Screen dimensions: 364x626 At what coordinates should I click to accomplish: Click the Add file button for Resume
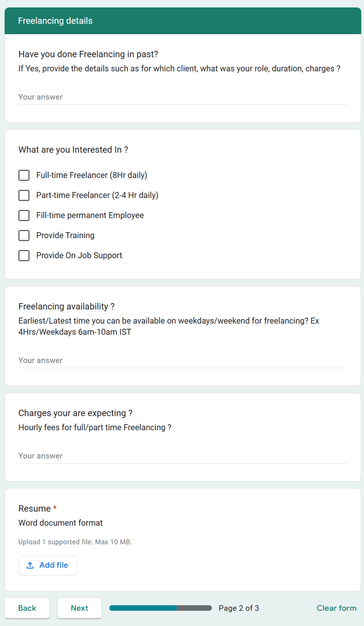[47, 565]
